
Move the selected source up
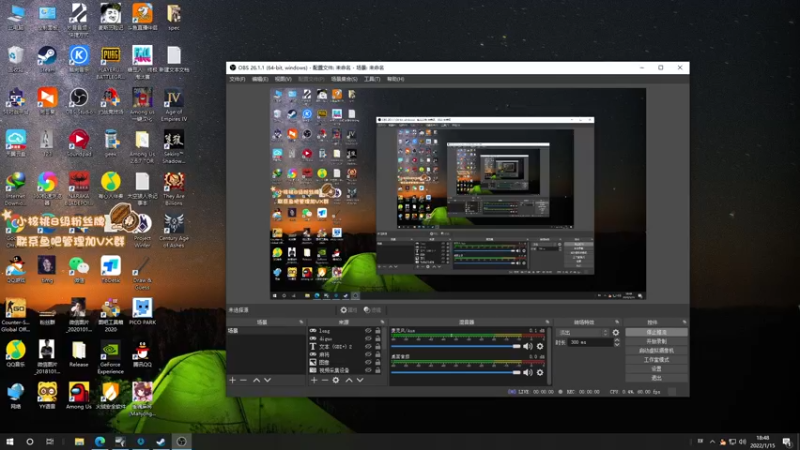[349, 380]
